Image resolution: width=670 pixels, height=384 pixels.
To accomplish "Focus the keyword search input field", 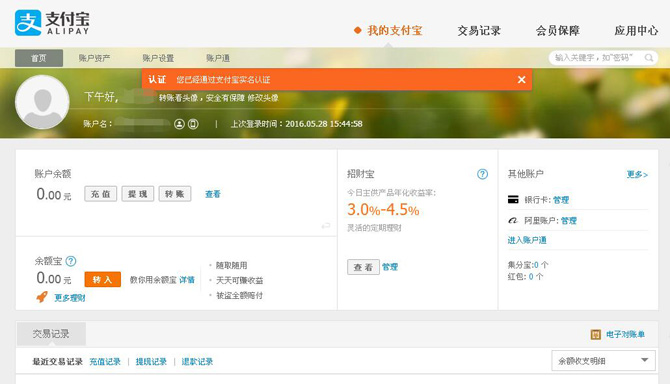I will 596,58.
